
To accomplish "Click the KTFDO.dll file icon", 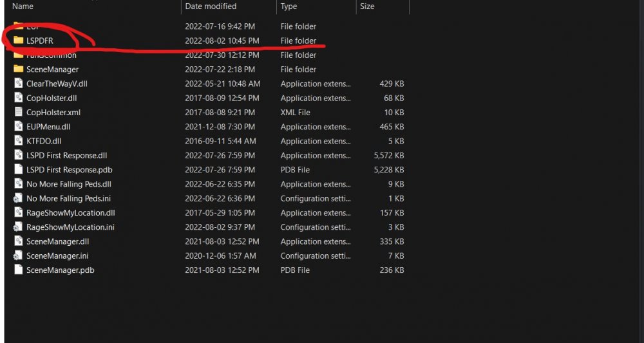I will [19, 141].
